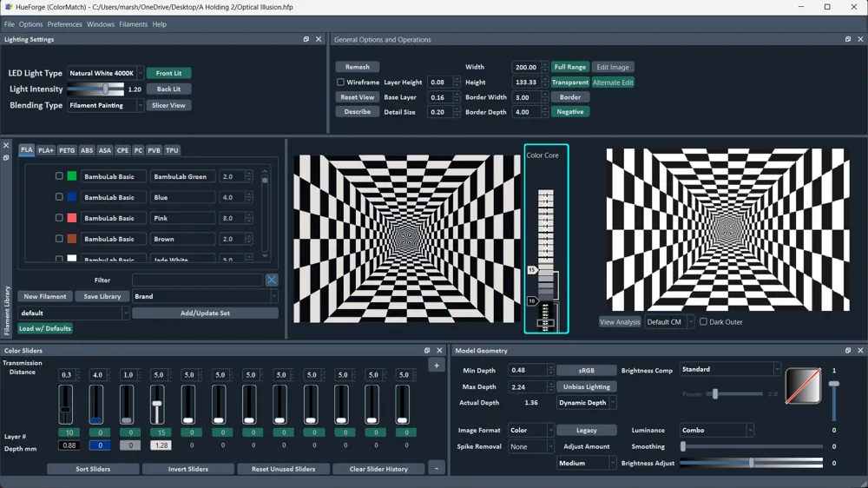
Task: Open the Dynamic Depth dropdown
Action: [586, 403]
